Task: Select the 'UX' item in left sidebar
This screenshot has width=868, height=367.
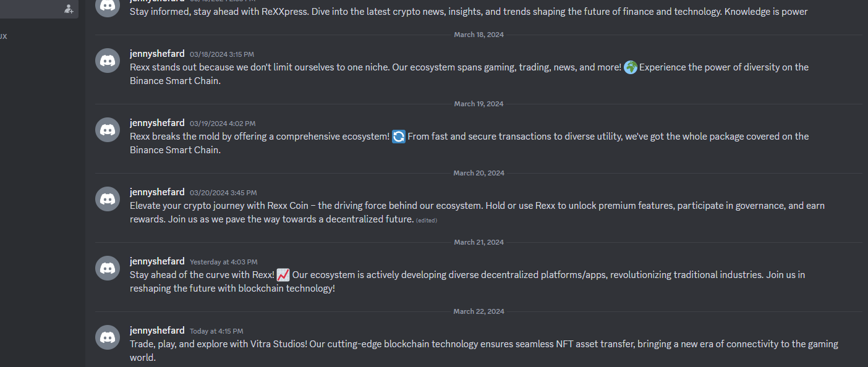Action: point(4,36)
